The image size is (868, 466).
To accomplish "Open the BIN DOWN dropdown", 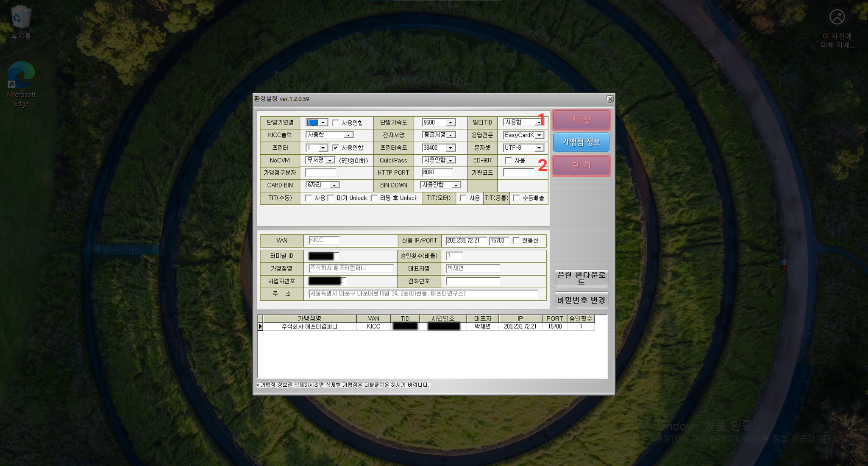I will point(456,185).
